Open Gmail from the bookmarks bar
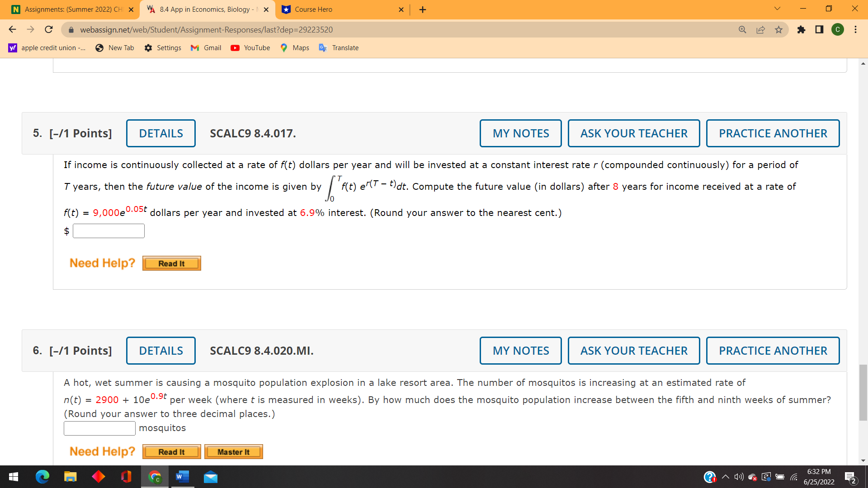Image resolution: width=868 pixels, height=488 pixels. (206, 47)
